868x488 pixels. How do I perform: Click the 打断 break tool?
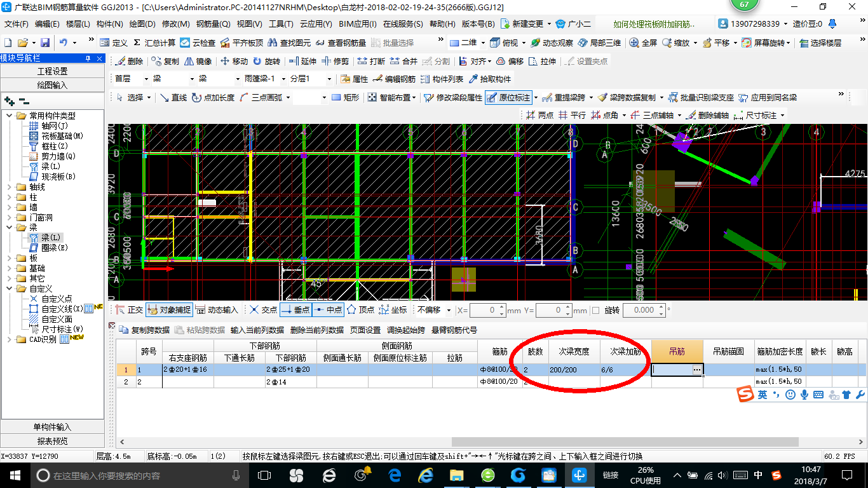371,62
